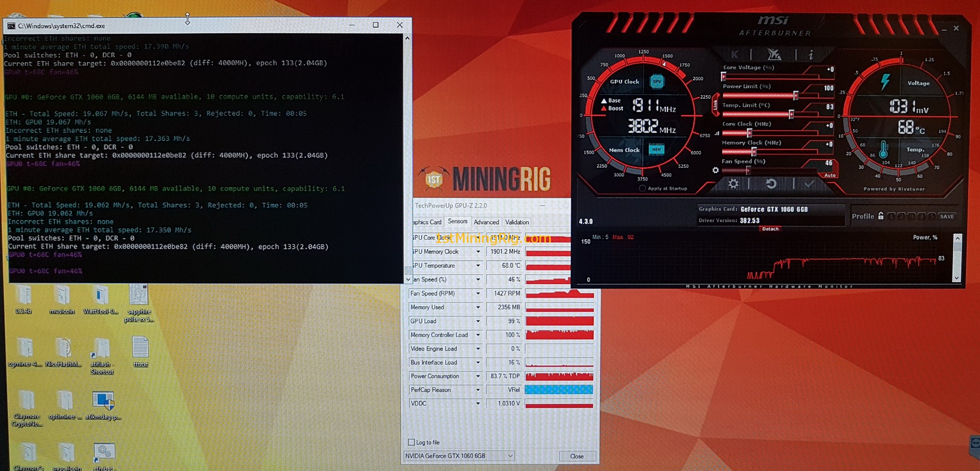Screen dimensions: 980x471
Task: Click the cmd.exe window title bar icon
Action: [x=11, y=26]
